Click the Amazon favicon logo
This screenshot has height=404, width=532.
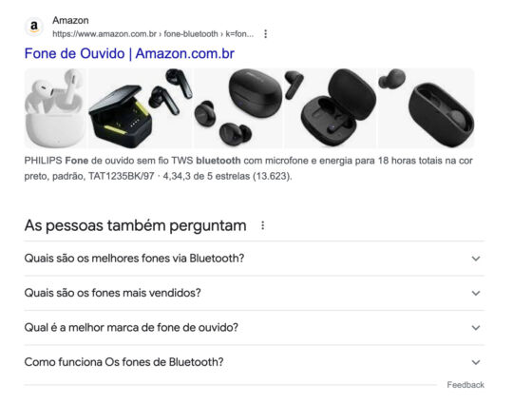(34, 27)
